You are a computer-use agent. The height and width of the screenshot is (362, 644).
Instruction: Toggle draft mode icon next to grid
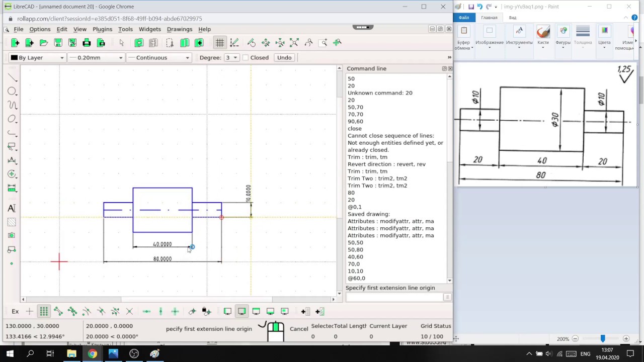(234, 43)
